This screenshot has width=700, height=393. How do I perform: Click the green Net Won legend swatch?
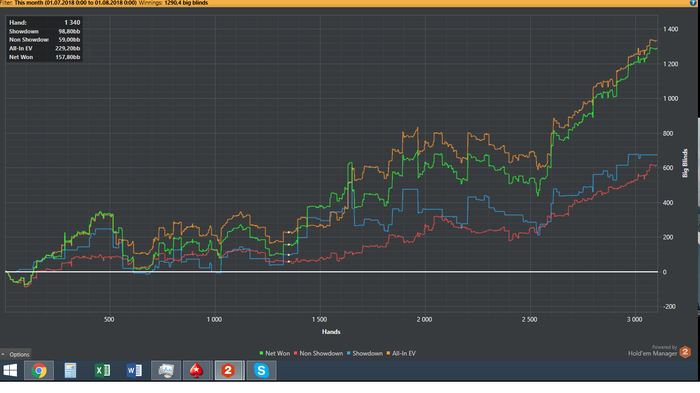[261, 353]
